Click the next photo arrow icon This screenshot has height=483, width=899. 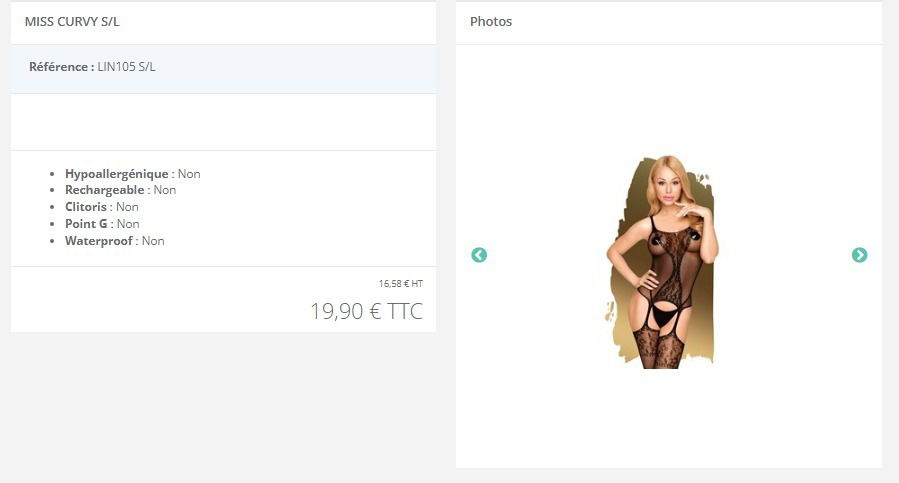click(859, 255)
